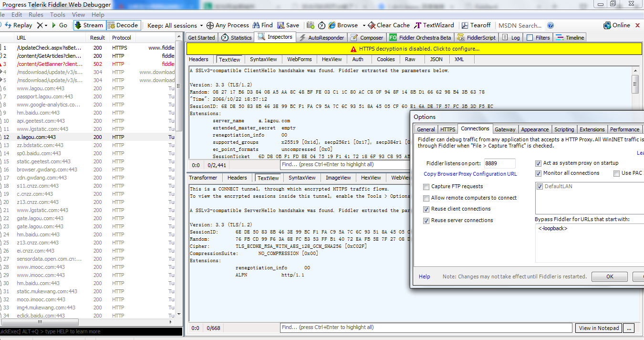Click the Replay toolbar button
The width and height of the screenshot is (644, 340).
[18, 25]
